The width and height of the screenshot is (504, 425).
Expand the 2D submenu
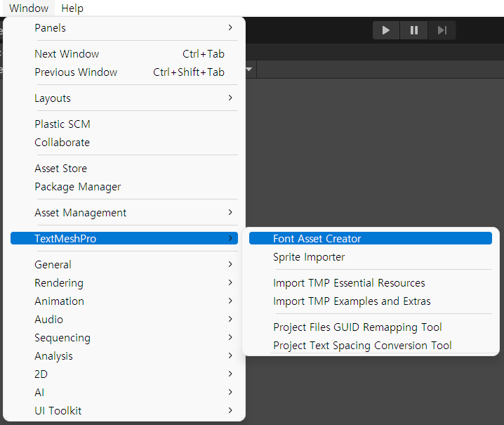click(124, 374)
